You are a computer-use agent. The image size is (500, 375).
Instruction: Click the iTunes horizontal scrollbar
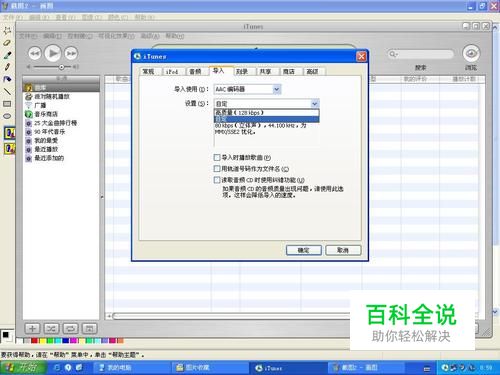[x=232, y=316]
